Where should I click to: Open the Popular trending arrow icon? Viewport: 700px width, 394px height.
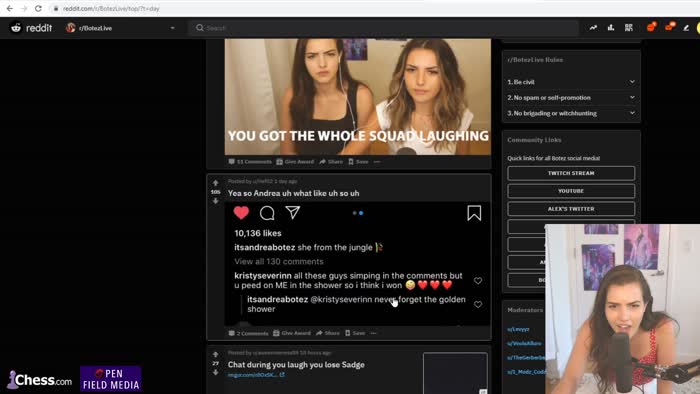tap(593, 28)
